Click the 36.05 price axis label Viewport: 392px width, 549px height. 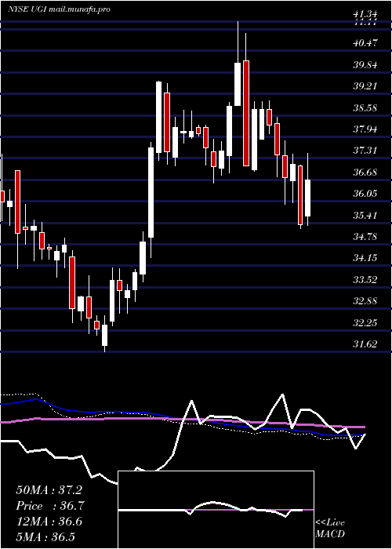tap(365, 194)
